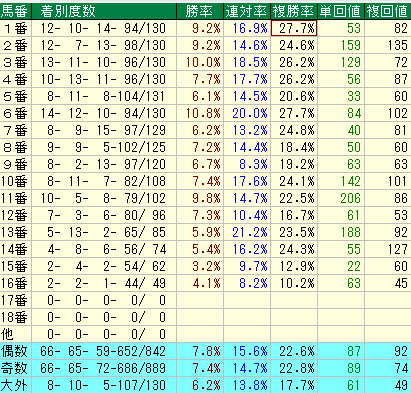Click the 12番 row label

[x=16, y=215]
